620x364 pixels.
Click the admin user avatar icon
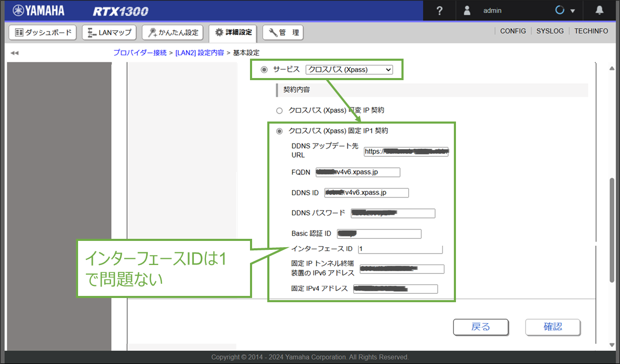click(x=467, y=10)
